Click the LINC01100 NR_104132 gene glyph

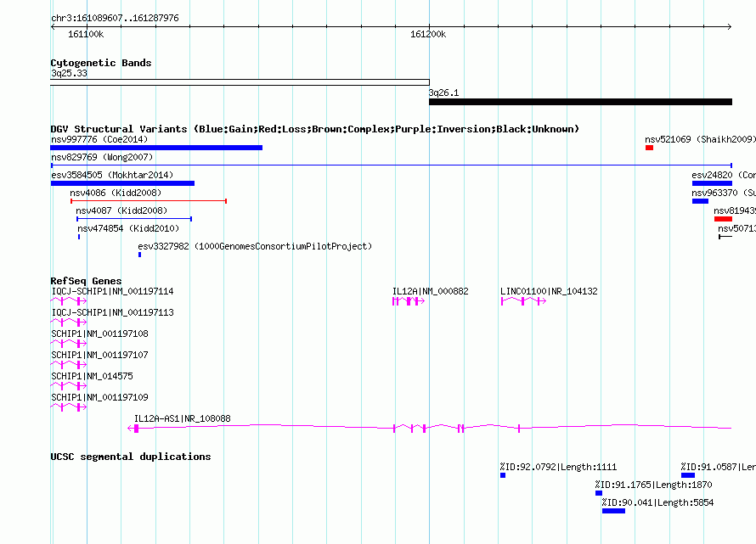point(523,301)
